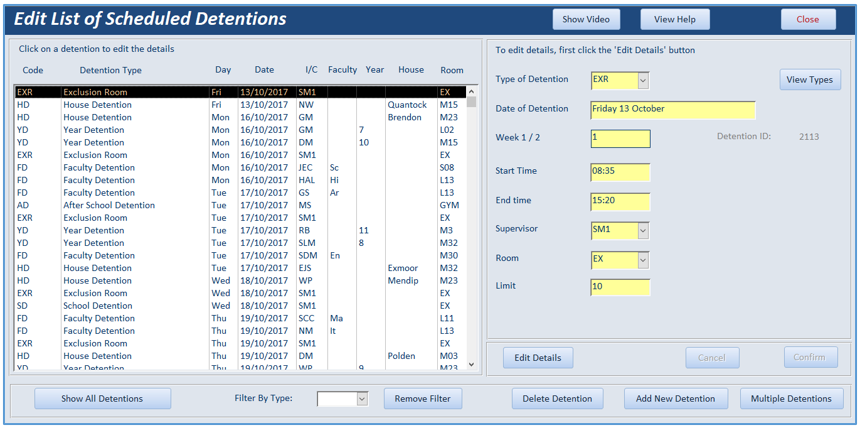This screenshot has width=865, height=432.
Task: Open the Room EX dropdown arrow
Action: (643, 259)
